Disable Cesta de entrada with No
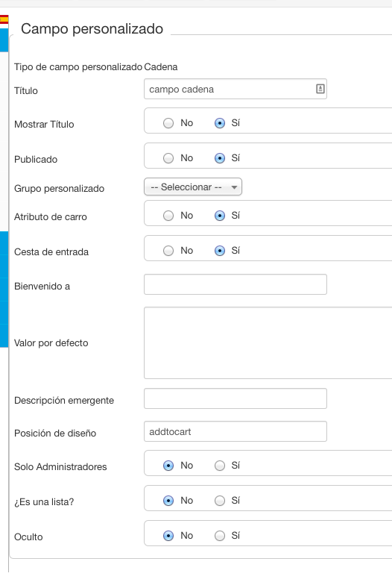The width and height of the screenshot is (392, 585). 168,251
